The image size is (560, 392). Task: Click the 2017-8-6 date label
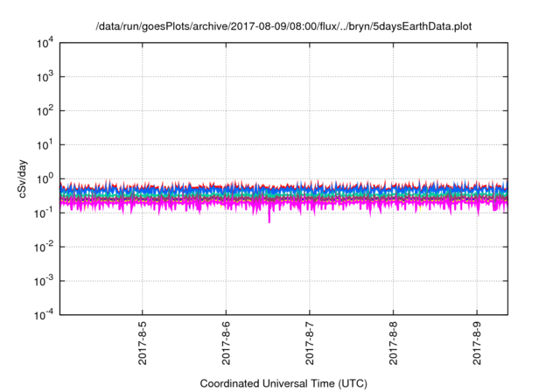226,343
